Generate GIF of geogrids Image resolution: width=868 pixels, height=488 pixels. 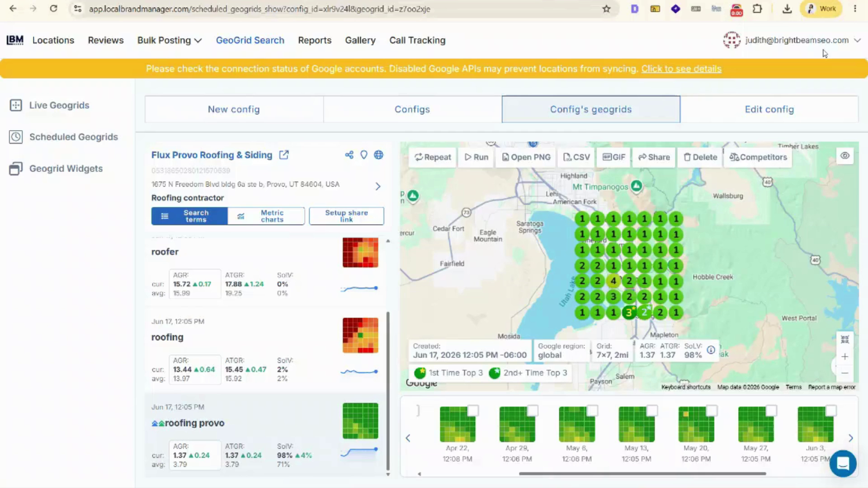[x=614, y=157]
